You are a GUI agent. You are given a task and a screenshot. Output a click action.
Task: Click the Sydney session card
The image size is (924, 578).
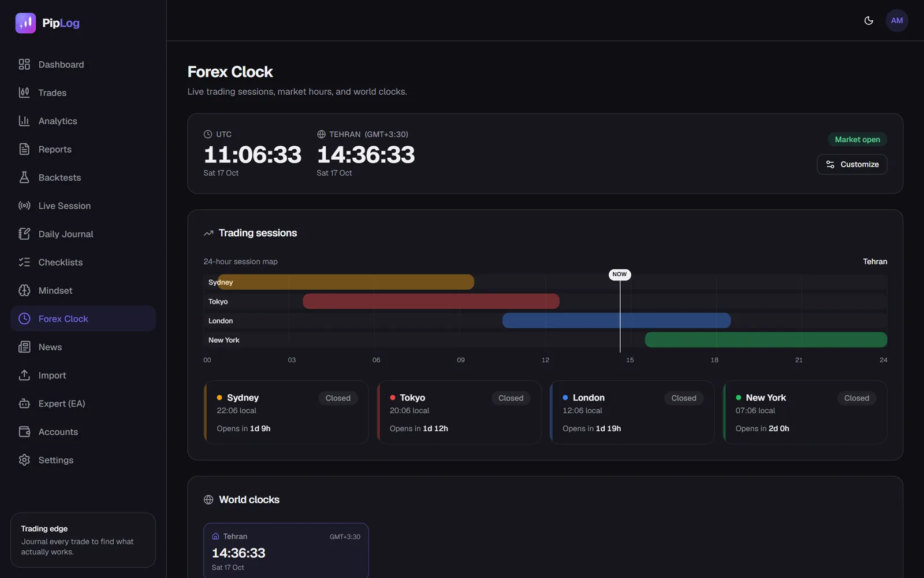pos(286,412)
